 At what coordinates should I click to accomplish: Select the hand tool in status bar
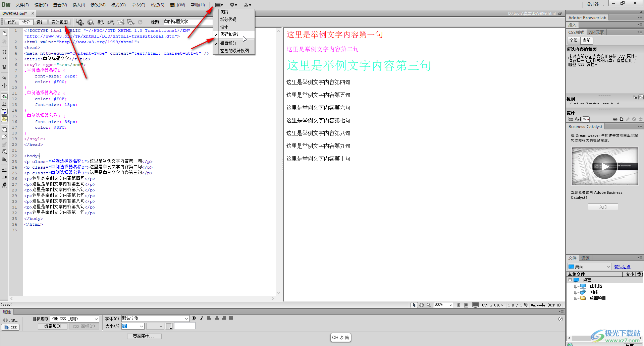421,305
